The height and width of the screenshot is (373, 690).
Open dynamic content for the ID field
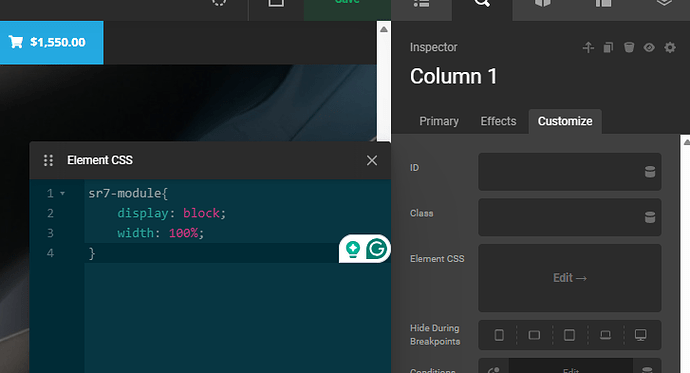coord(650,172)
